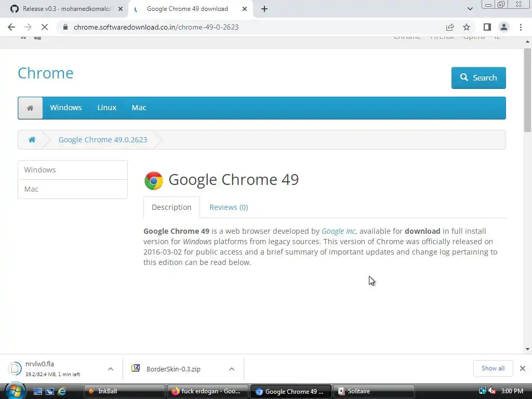Click the muted volume tray icon
532x399 pixels.
point(492,391)
